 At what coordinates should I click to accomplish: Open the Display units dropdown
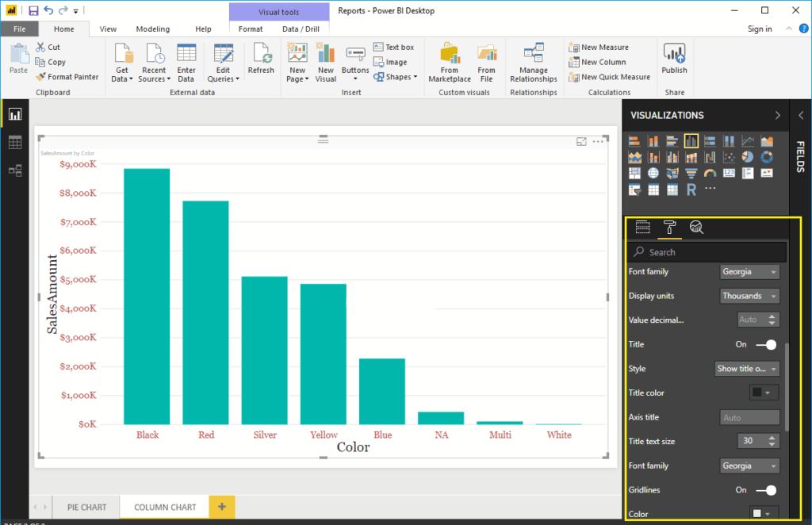pyautogui.click(x=749, y=296)
